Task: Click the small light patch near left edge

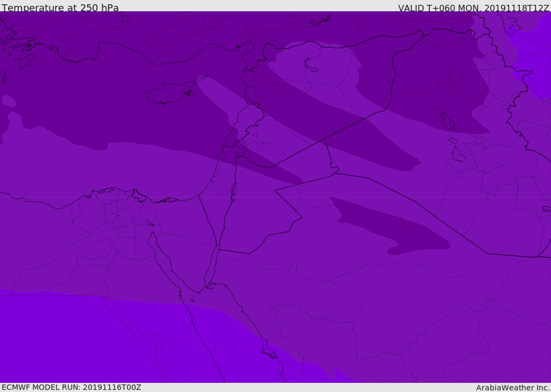Action: coord(9,101)
